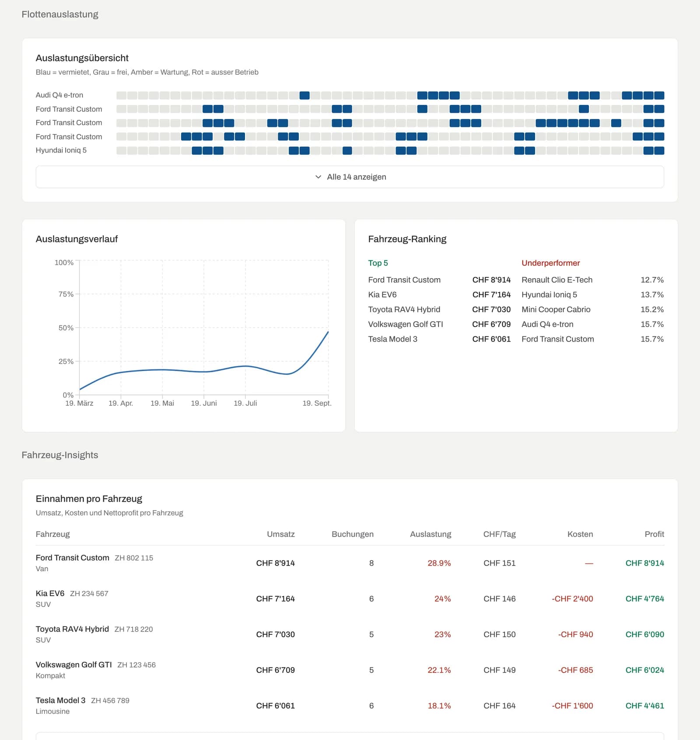
Task: Open 'Tesla Model 3' in Top 5 ranking
Action: pyautogui.click(x=393, y=339)
